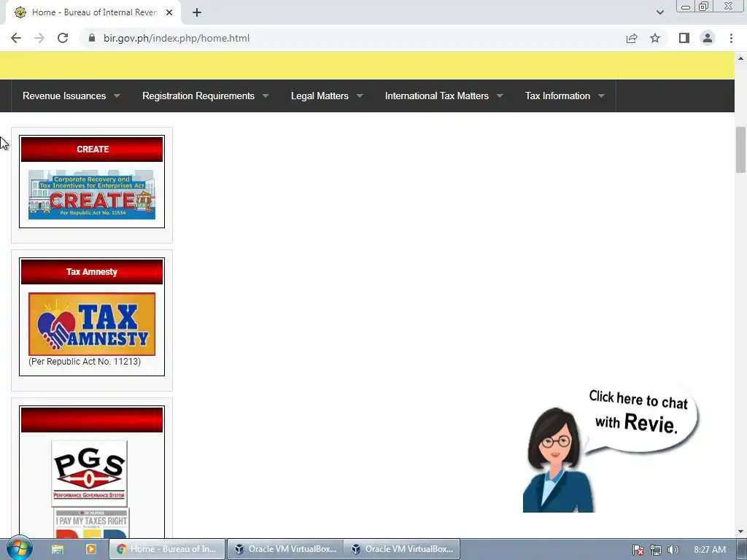
Task: Click the vertical scrollbar thumb
Action: 740,150
